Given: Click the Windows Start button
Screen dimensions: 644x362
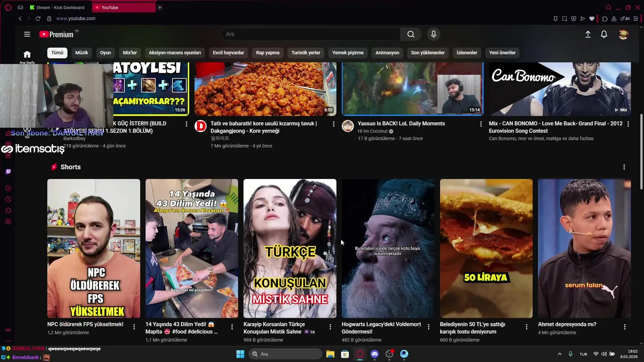Looking at the screenshot, I should [240, 354].
